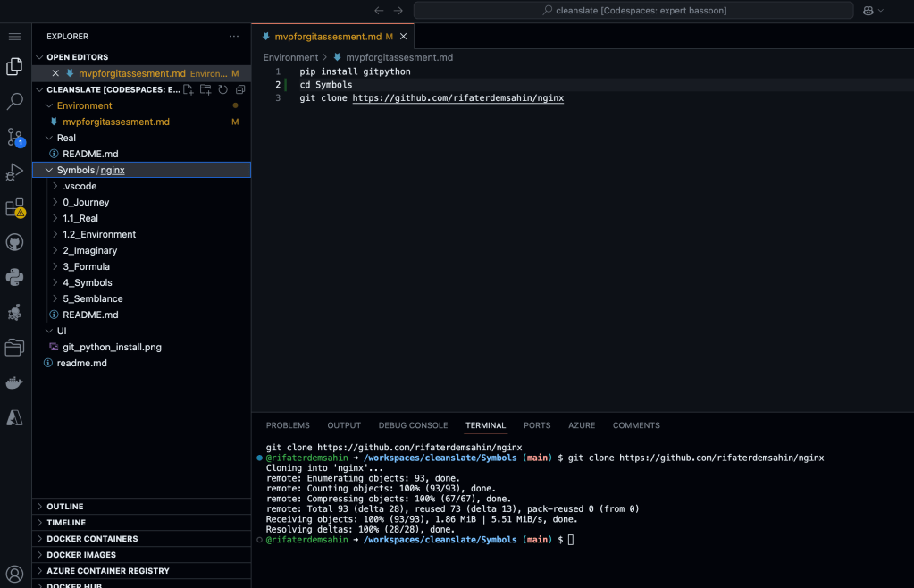Open the Copilot icon in title bar

(x=868, y=11)
